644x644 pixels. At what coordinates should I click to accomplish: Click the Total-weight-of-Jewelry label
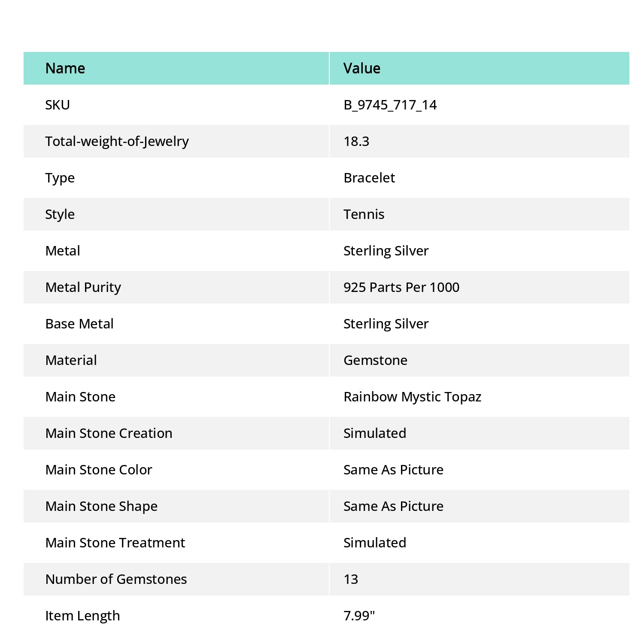coord(117,142)
